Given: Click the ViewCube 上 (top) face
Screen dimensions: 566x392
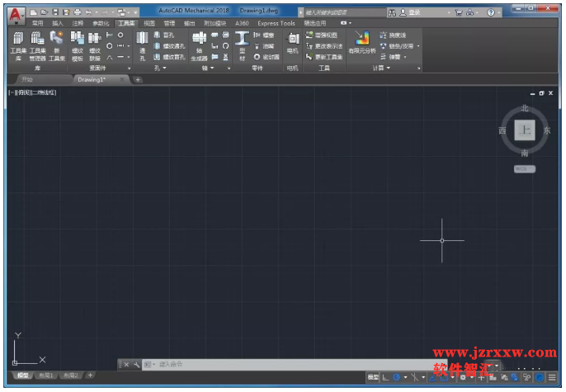Looking at the screenshot, I should pos(525,130).
